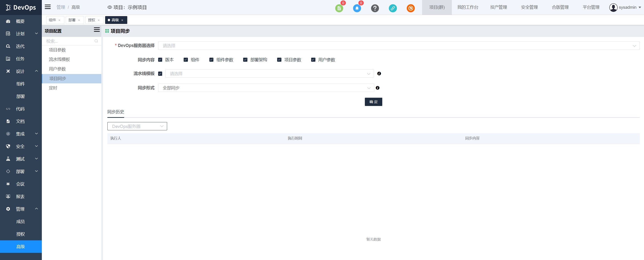Collapse the 项目配置 panel with its menu icon
This screenshot has width=644, height=260.
tap(97, 30)
